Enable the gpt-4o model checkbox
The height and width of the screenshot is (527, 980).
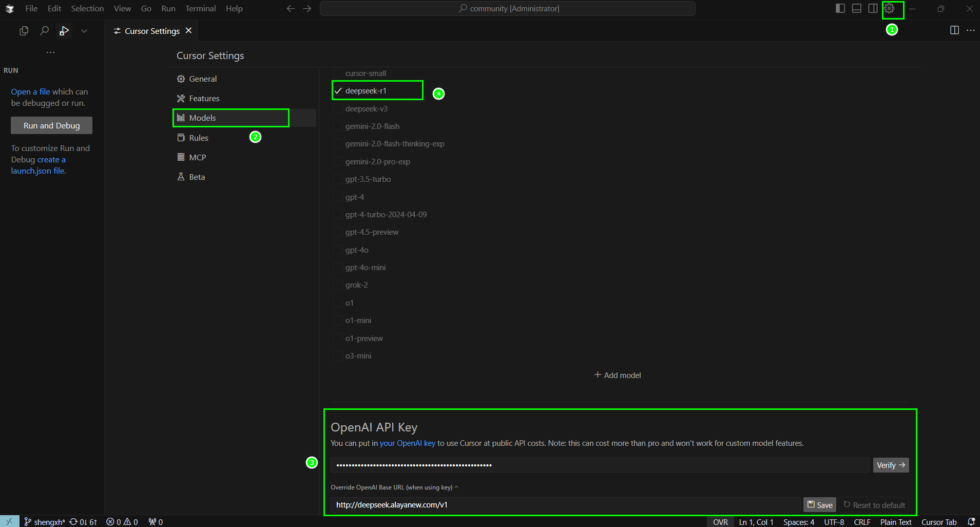coord(338,250)
